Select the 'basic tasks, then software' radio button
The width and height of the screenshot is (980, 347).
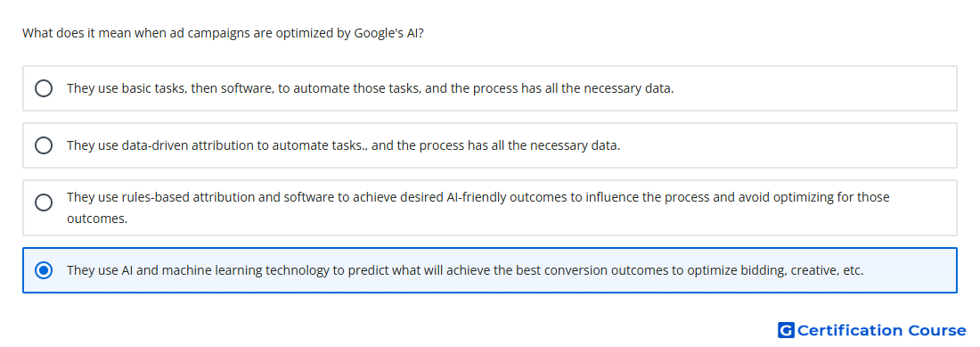[44, 88]
